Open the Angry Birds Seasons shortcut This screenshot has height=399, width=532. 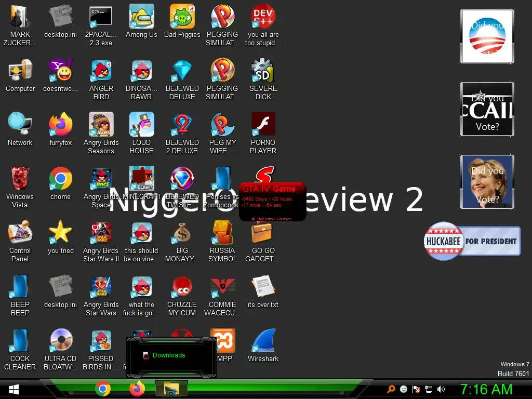[x=101, y=133]
